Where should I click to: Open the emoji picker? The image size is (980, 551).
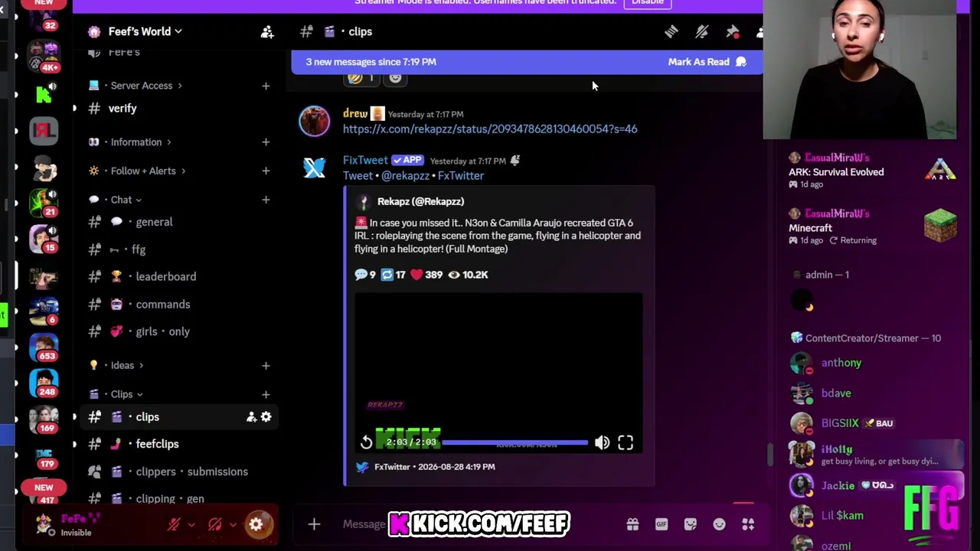point(719,524)
